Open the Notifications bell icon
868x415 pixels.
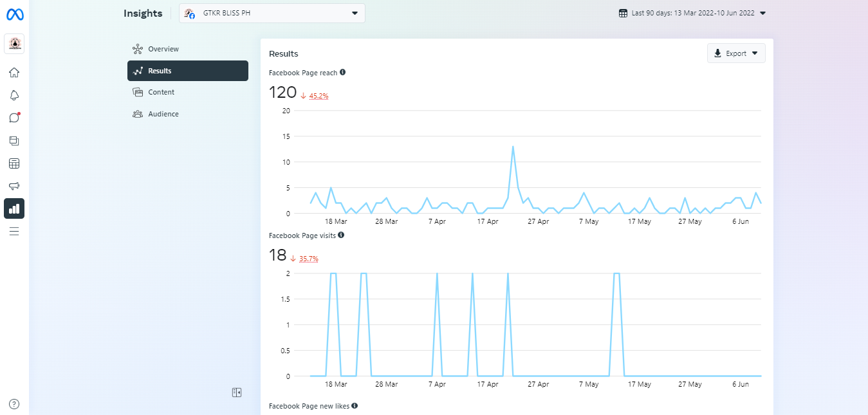(14, 95)
